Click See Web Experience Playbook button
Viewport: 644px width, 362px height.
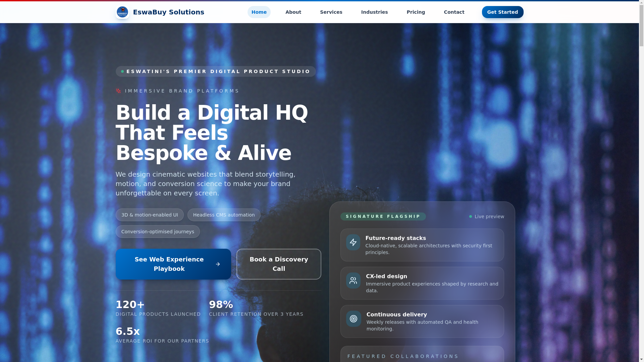tap(173, 264)
